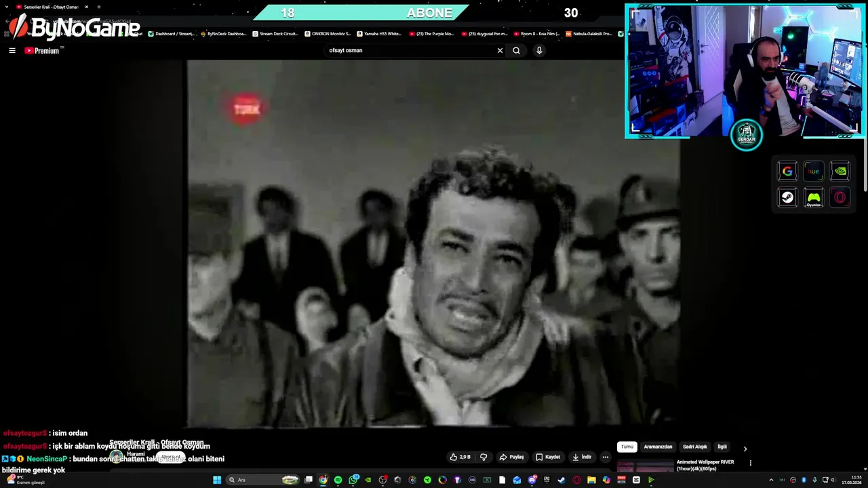This screenshot has height=488, width=868.
Task: Go to YouTube Premium home logo
Action: tap(42, 50)
